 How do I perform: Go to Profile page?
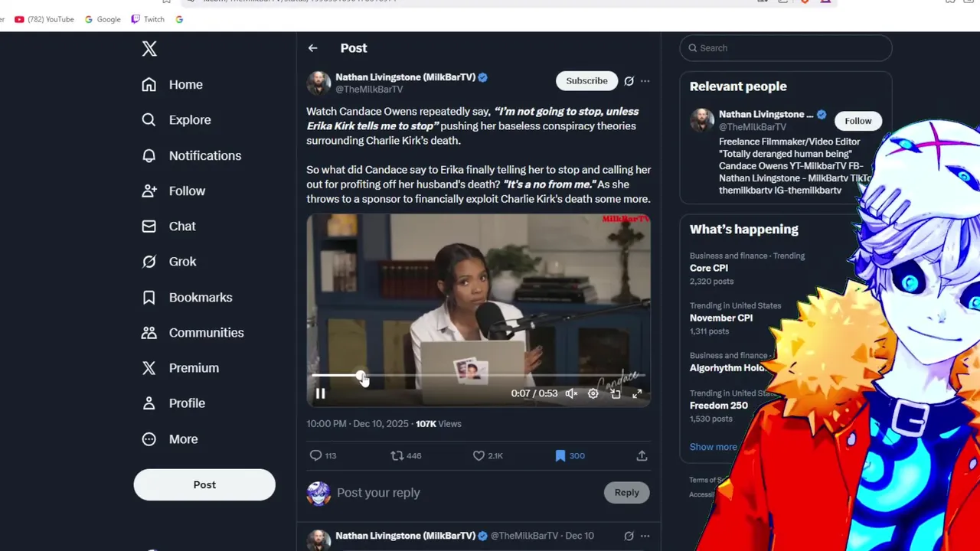tap(174, 403)
